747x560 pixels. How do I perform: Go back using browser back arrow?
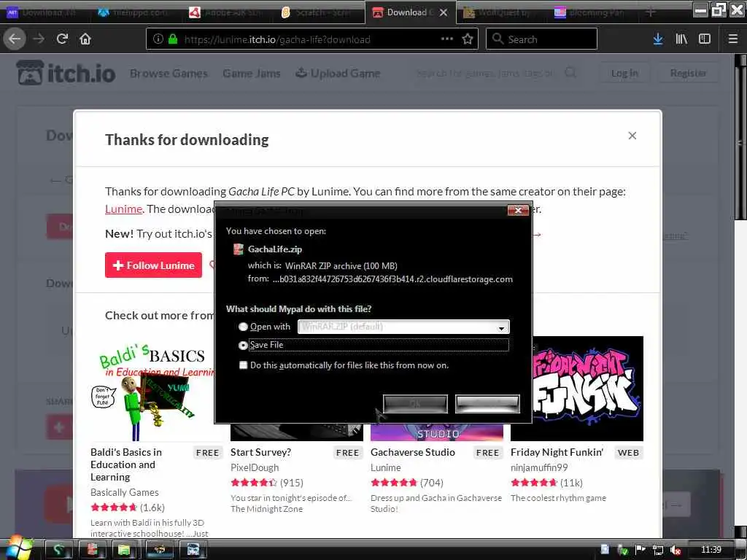coord(15,39)
